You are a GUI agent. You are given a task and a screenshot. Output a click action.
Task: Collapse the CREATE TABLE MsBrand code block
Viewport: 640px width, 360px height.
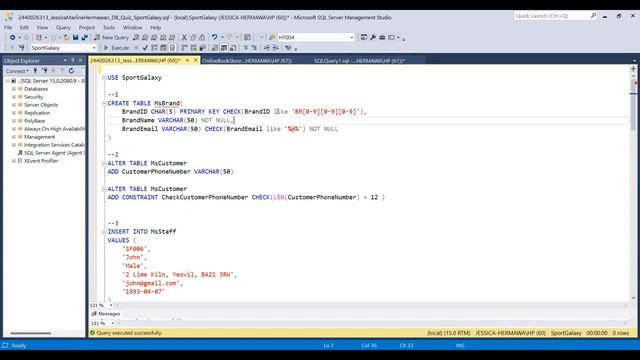(x=104, y=103)
